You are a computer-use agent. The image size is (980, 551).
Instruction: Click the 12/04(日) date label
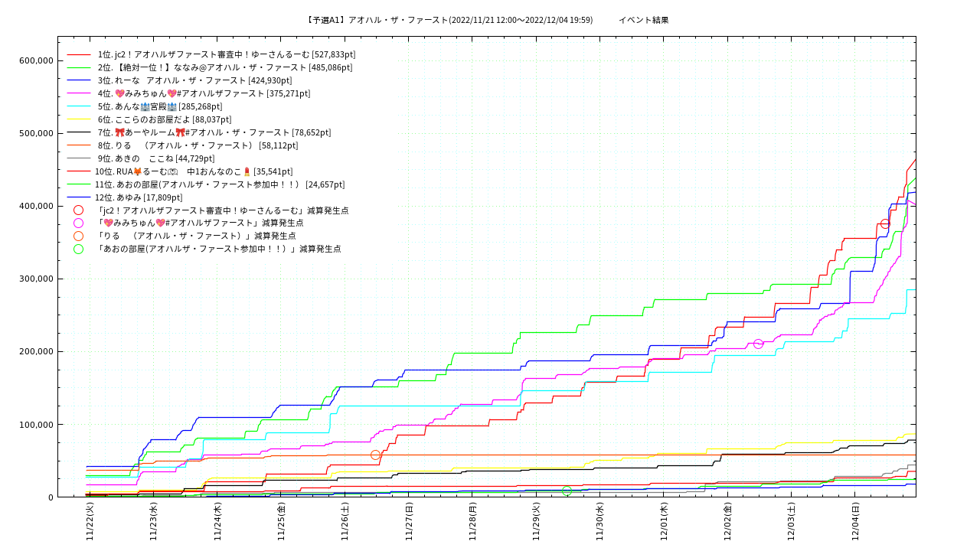tap(855, 522)
